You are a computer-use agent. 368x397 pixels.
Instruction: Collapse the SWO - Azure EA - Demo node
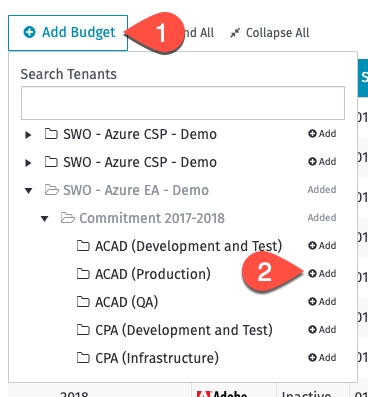[x=28, y=191]
